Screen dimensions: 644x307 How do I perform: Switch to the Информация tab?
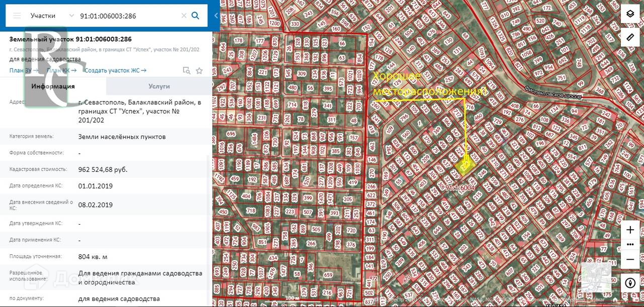click(x=53, y=86)
